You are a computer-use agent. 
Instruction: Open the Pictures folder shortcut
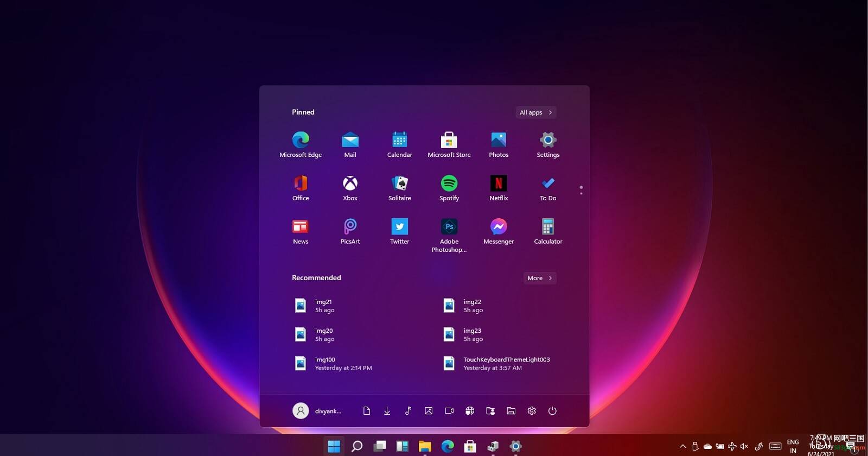[x=429, y=411]
